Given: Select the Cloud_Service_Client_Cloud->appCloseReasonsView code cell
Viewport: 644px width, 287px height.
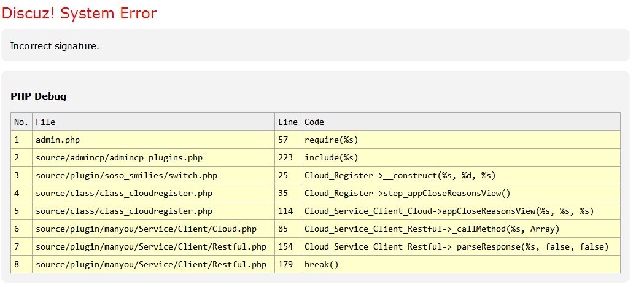Looking at the screenshot, I should point(460,211).
